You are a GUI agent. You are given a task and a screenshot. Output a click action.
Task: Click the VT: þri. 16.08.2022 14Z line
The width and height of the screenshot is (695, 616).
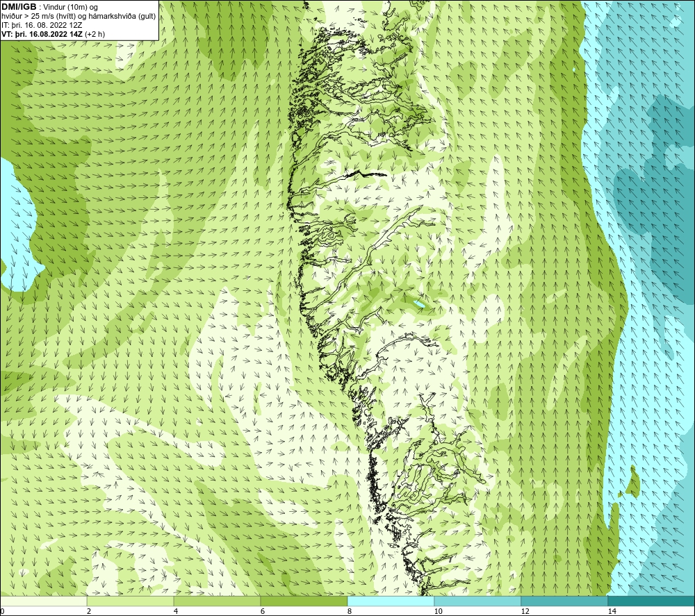pyautogui.click(x=54, y=34)
